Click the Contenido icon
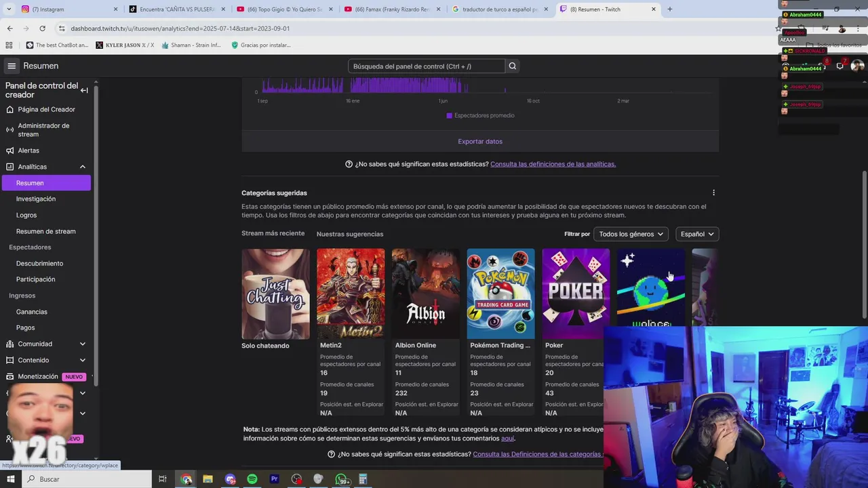Screen dimensions: 868x488 click(9, 360)
